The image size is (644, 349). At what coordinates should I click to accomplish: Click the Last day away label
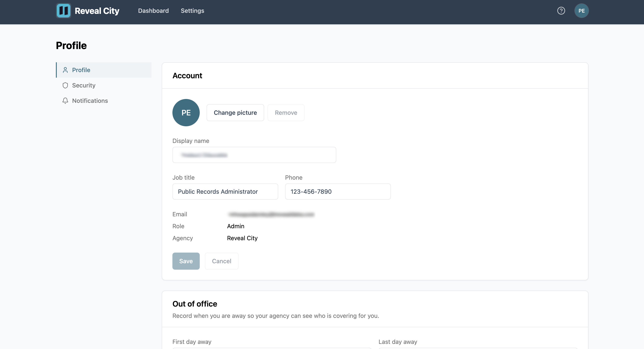[x=398, y=342]
